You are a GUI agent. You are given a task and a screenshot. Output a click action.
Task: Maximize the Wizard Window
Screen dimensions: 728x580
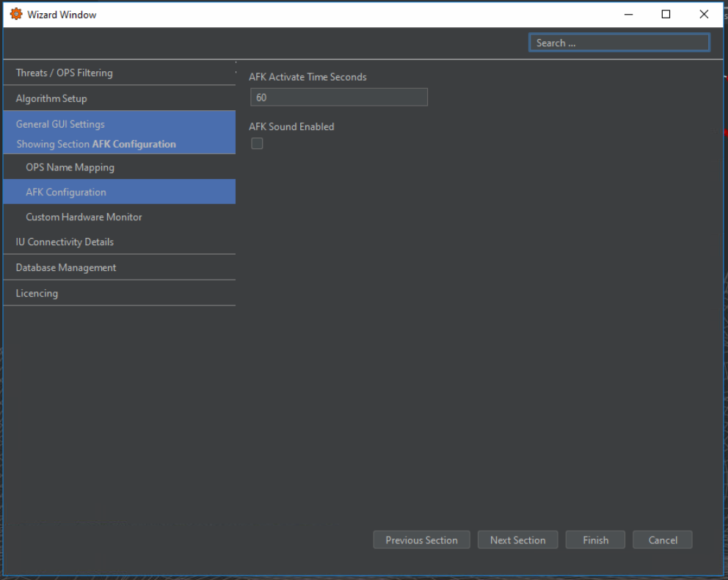pyautogui.click(x=666, y=14)
